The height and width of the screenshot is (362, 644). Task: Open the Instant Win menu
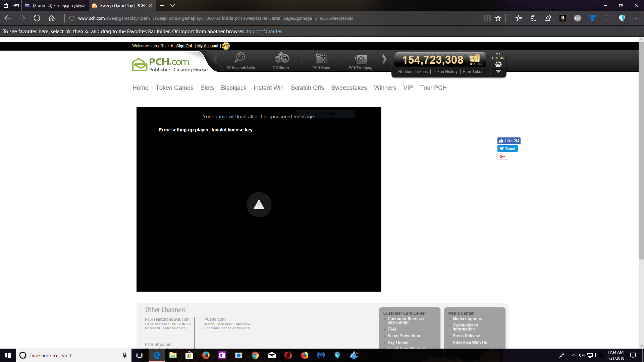pos(269,88)
